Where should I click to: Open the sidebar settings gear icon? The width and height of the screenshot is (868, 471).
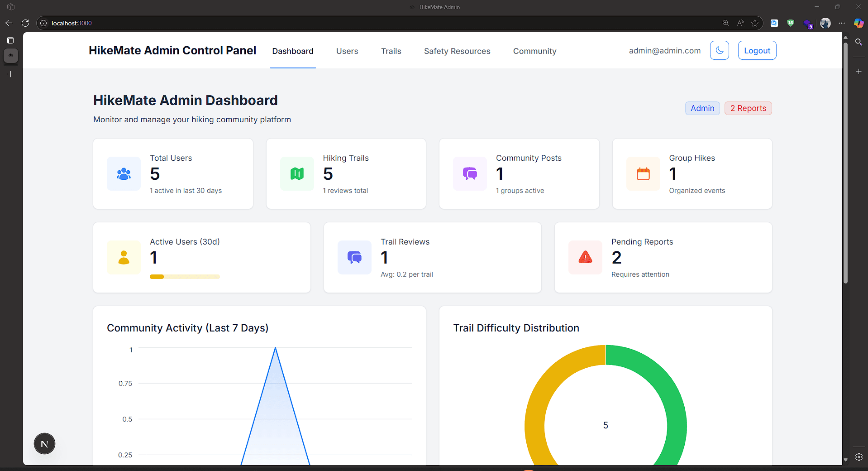pos(858,457)
